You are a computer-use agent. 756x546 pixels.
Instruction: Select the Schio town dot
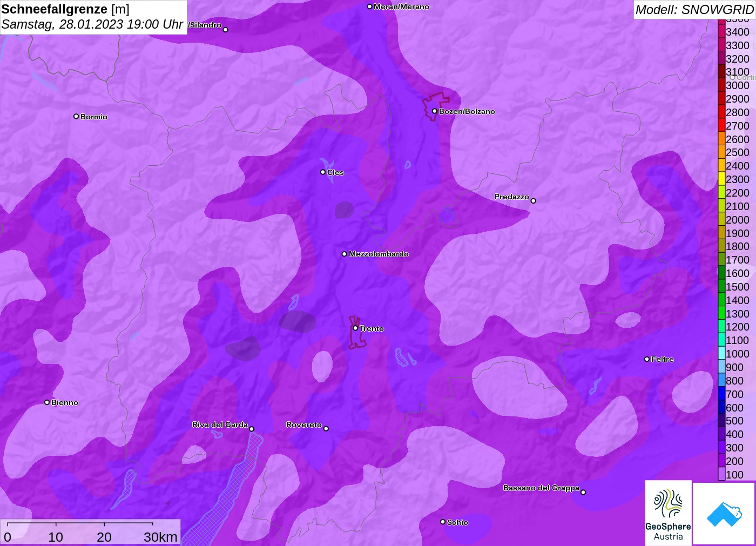443,522
